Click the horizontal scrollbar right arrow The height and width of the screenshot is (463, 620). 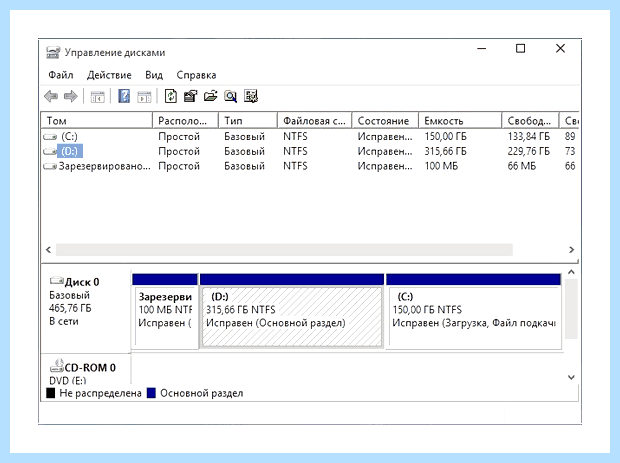pyautogui.click(x=571, y=249)
